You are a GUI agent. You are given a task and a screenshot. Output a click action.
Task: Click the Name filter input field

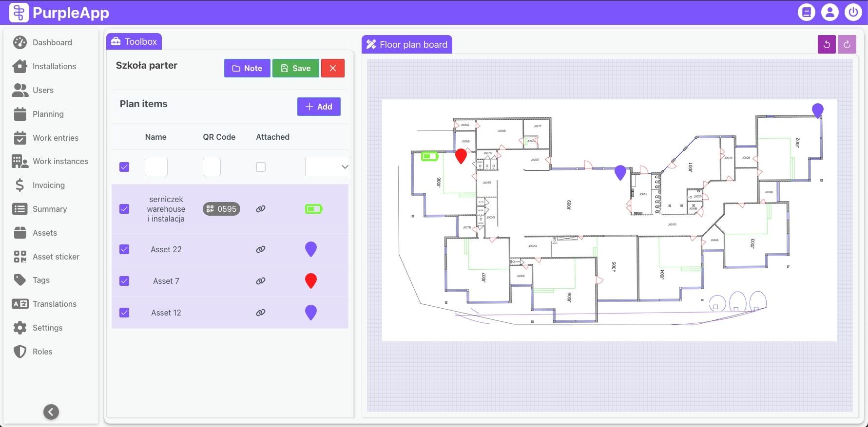click(156, 167)
